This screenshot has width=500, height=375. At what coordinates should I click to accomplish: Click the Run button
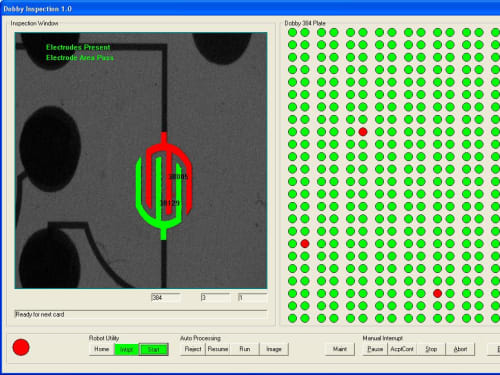pyautogui.click(x=245, y=349)
